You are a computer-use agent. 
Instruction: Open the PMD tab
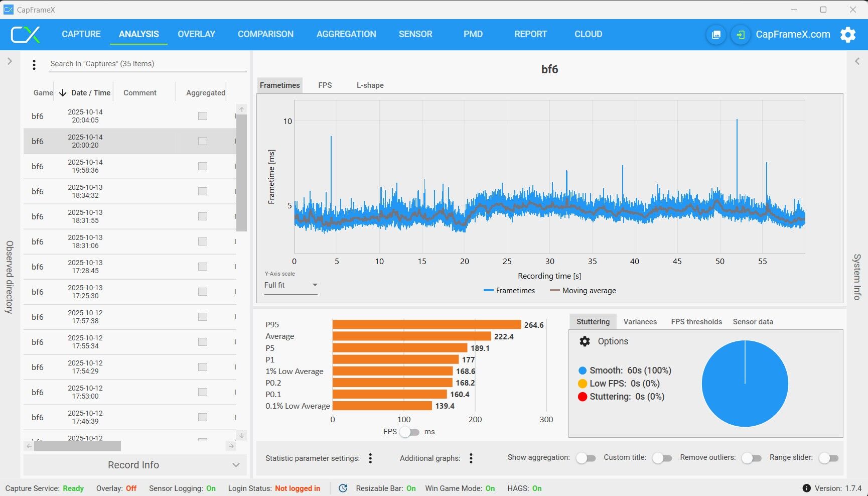(473, 34)
